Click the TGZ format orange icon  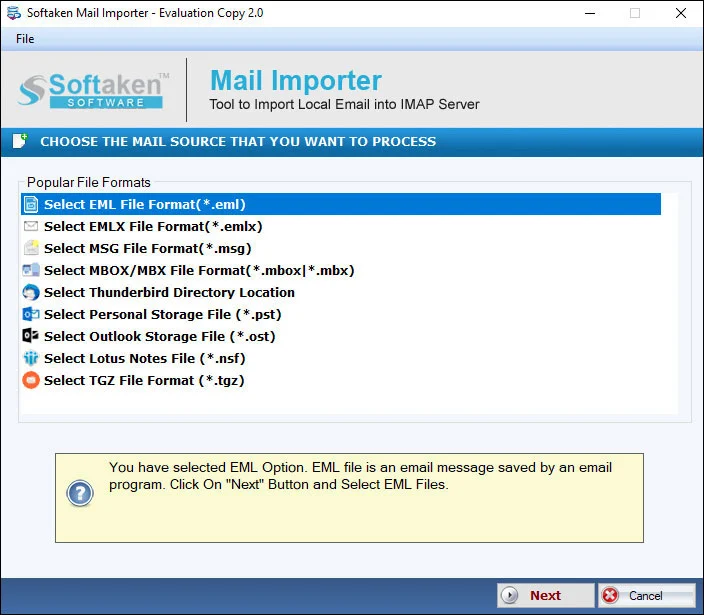(31, 380)
